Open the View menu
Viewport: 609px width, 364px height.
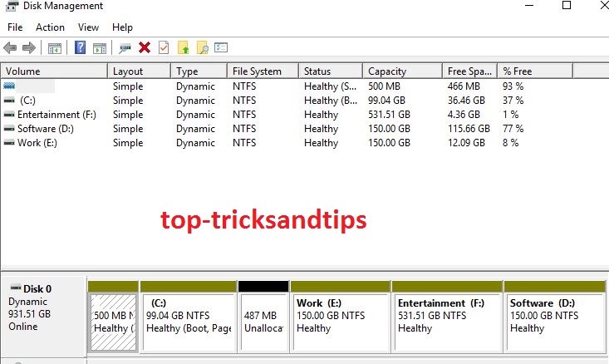89,27
